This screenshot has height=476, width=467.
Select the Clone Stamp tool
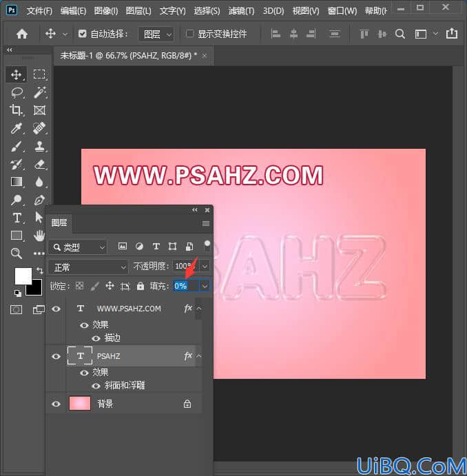40,146
